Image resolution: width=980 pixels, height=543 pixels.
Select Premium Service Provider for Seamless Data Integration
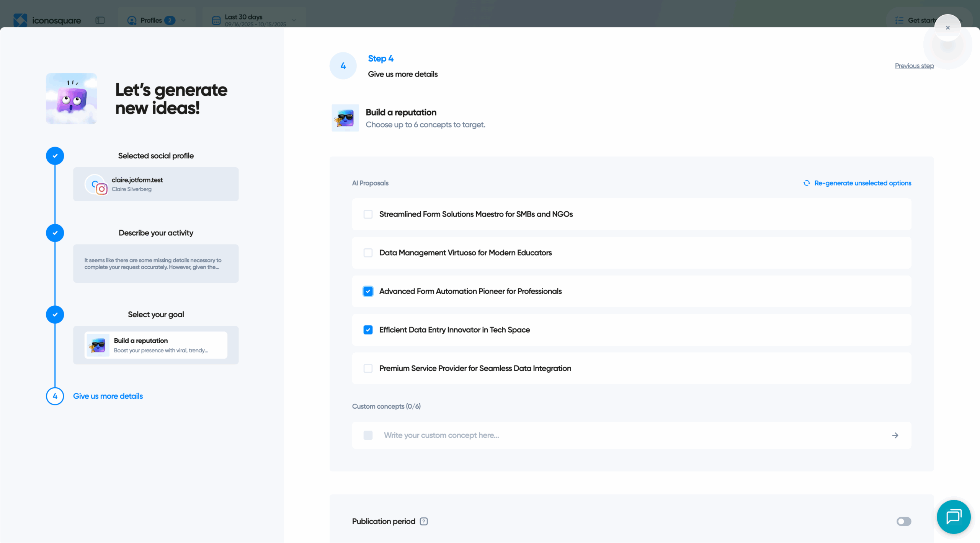click(x=368, y=368)
